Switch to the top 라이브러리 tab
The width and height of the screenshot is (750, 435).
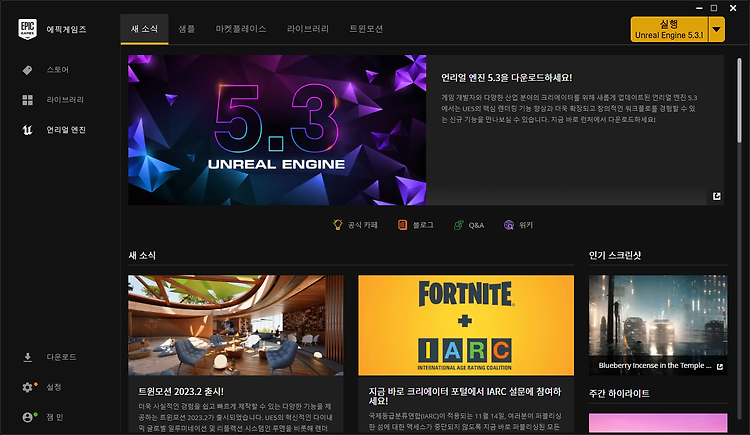308,29
